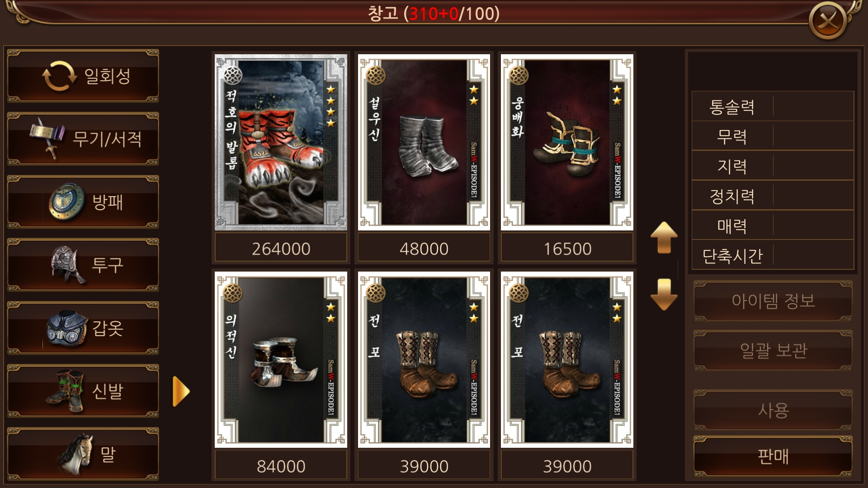
Task: Select the 일회성 category with refresh icon
Action: point(83,76)
